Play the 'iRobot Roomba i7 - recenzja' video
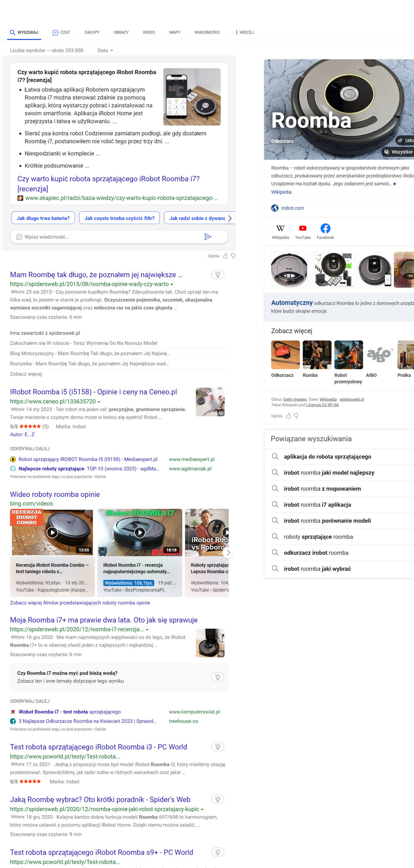The image size is (414, 868). click(x=140, y=532)
